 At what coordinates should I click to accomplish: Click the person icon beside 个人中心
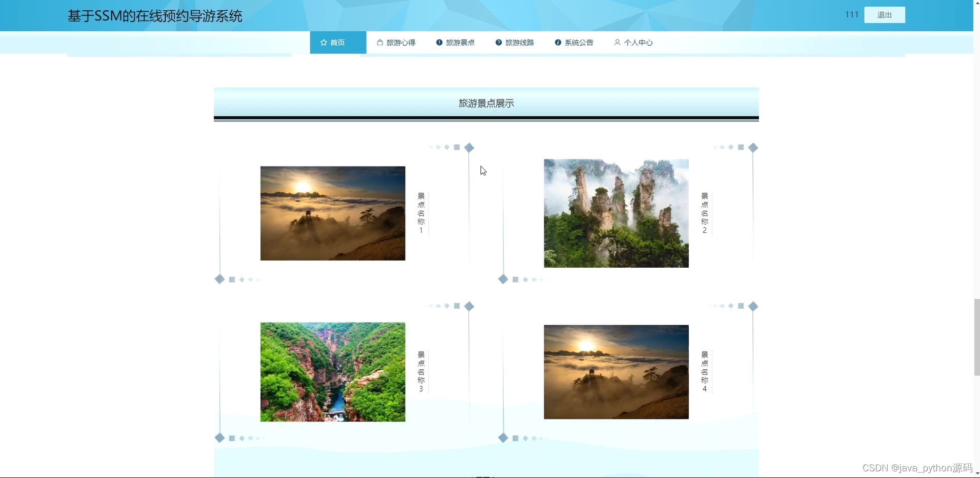(617, 43)
